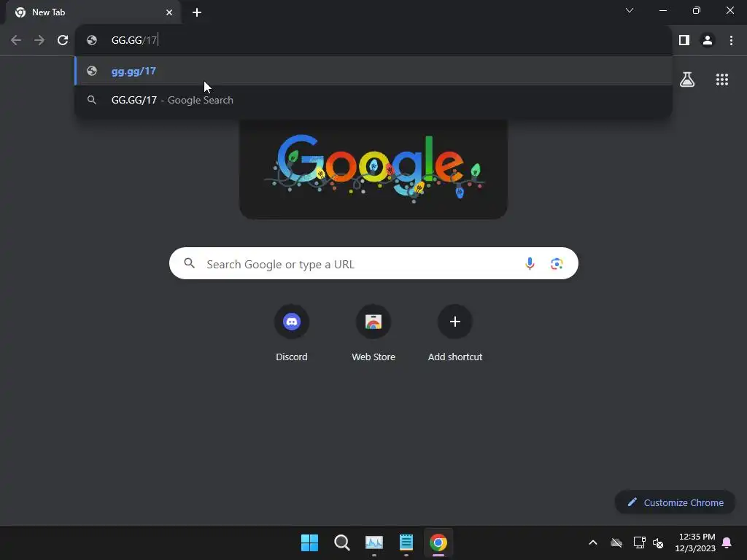This screenshot has width=747, height=560.
Task: Open the Notepad taskbar app
Action: [406, 542]
